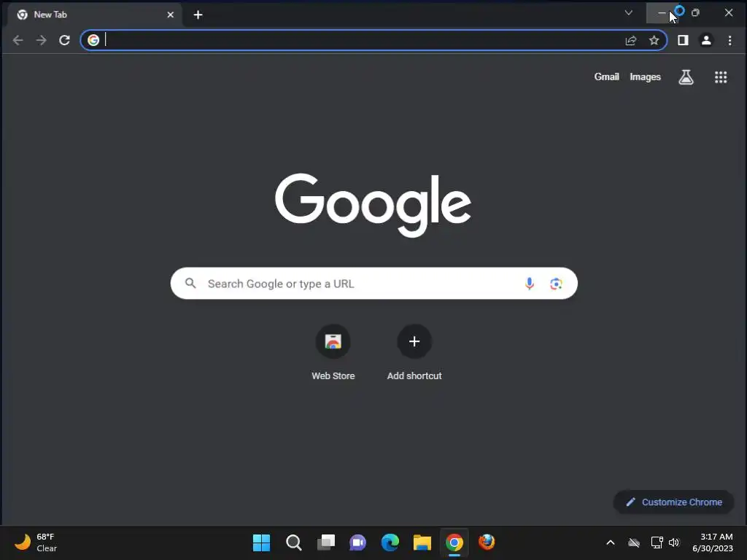Screen dimensions: 747x560
Task: Open File Explorer from taskbar
Action: (422, 542)
